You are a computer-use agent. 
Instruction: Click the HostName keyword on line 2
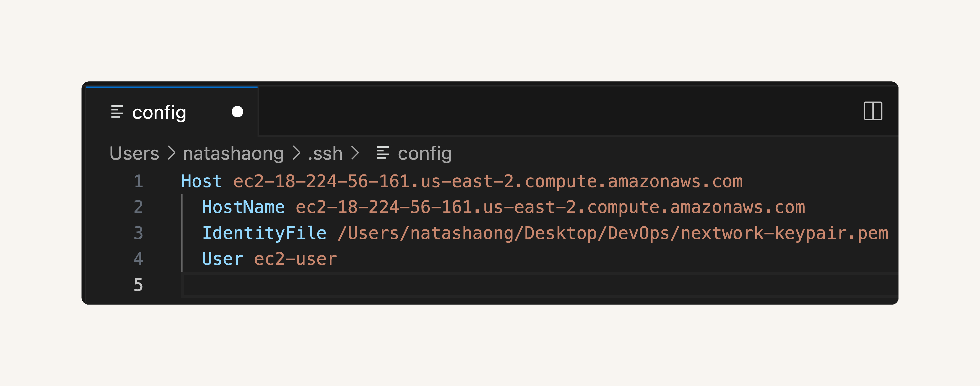tap(244, 207)
